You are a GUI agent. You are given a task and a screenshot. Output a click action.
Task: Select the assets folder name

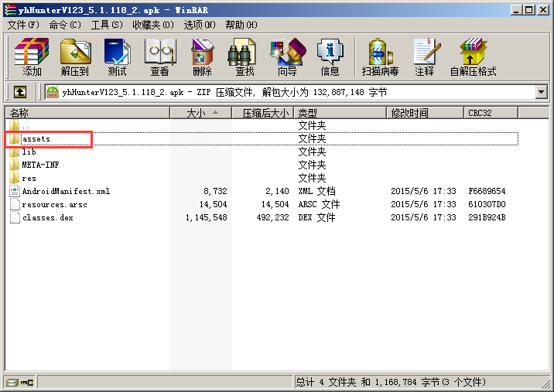pyautogui.click(x=36, y=139)
